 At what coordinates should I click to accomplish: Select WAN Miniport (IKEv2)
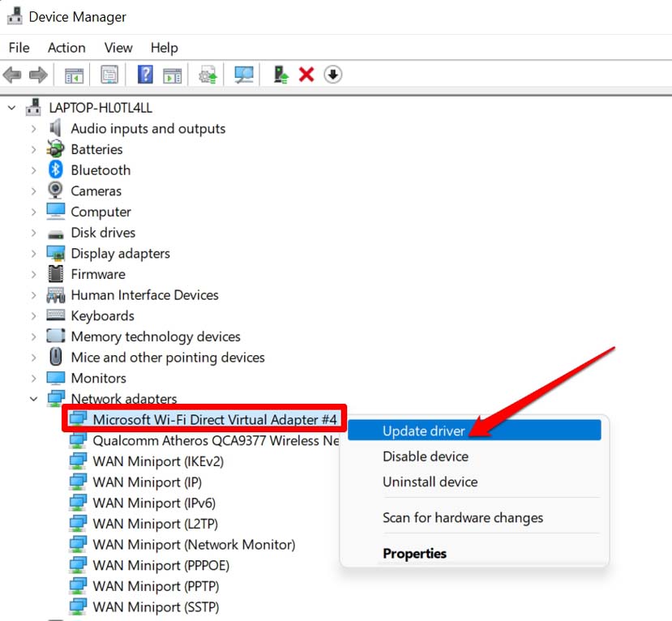[x=158, y=461]
